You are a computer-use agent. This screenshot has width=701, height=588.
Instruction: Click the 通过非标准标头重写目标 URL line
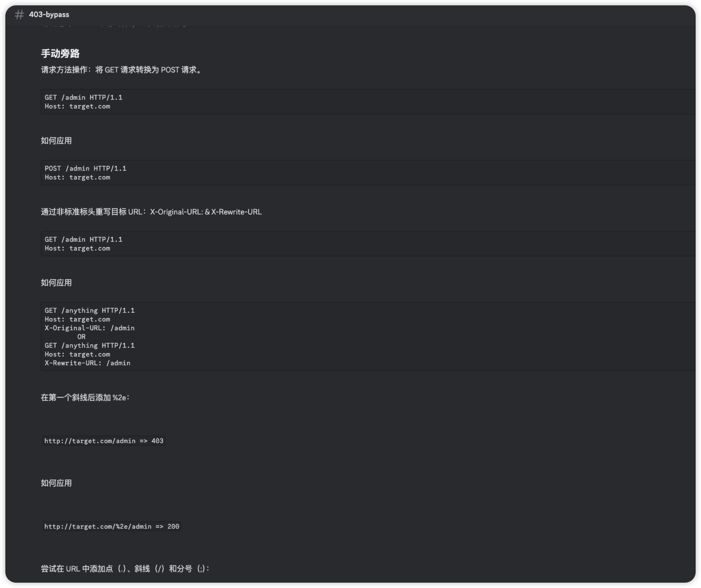click(x=151, y=212)
